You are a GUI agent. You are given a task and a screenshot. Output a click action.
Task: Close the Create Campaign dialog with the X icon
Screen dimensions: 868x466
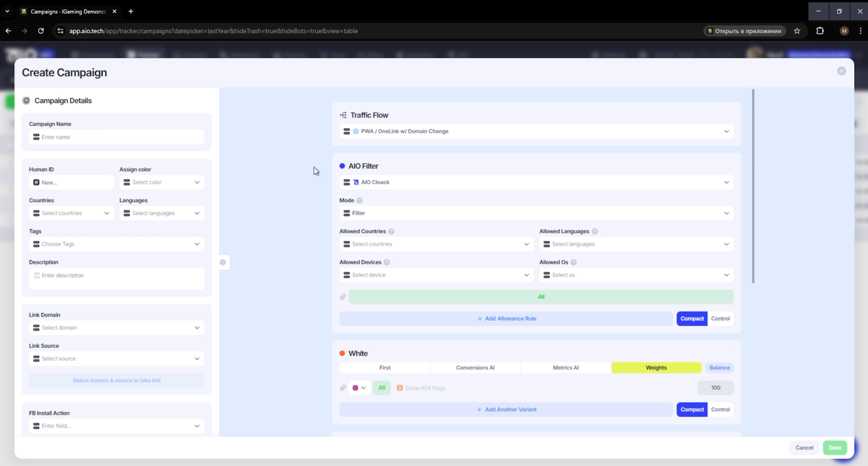841,71
